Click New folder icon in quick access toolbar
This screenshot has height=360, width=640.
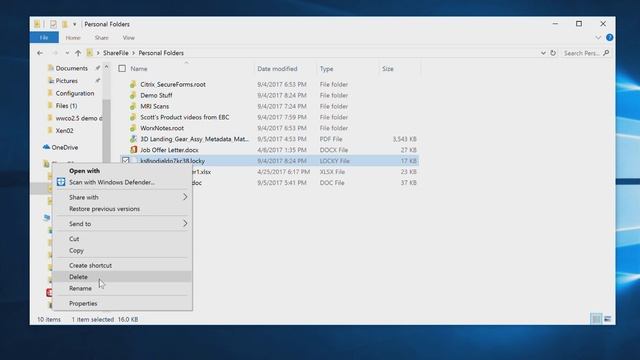tap(64, 24)
